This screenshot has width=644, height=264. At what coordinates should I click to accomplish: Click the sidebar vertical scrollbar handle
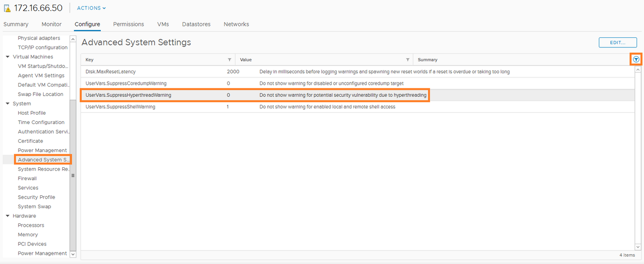point(73,175)
